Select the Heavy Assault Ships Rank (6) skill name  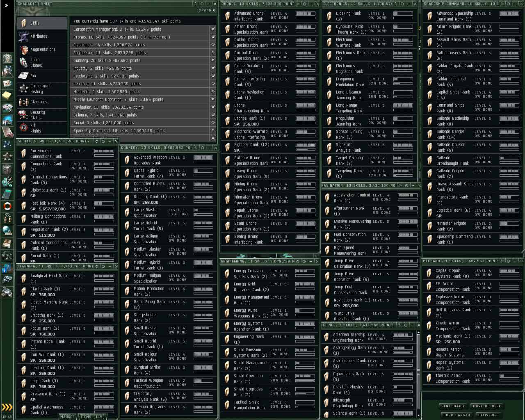pyautogui.click(x=454, y=187)
